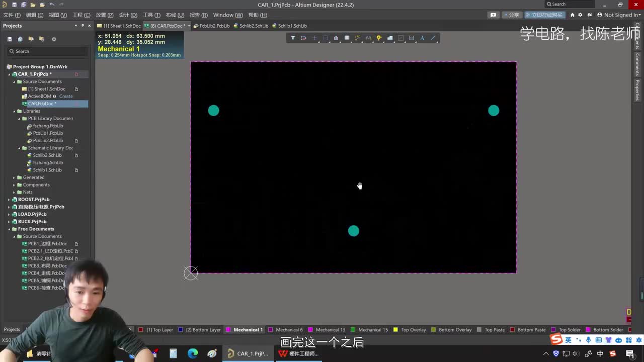Activate the interactive routing tool
Image resolution: width=644 pixels, height=362 pixels.
coord(358,38)
